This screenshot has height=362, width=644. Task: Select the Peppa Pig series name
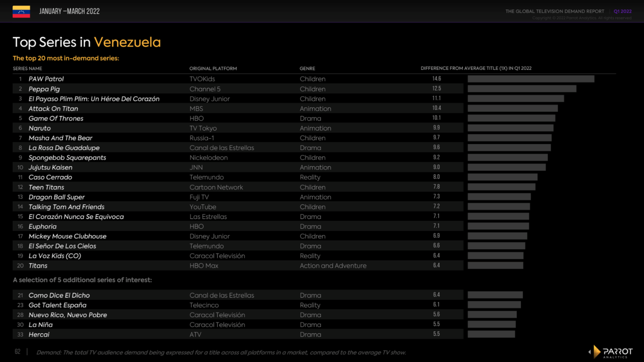[44, 89]
